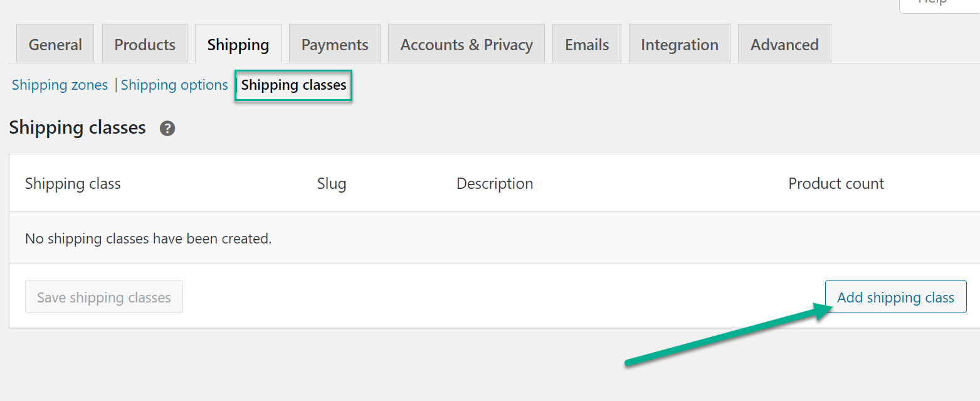View the Shipping options page
The image size is (980, 401).
point(174,85)
